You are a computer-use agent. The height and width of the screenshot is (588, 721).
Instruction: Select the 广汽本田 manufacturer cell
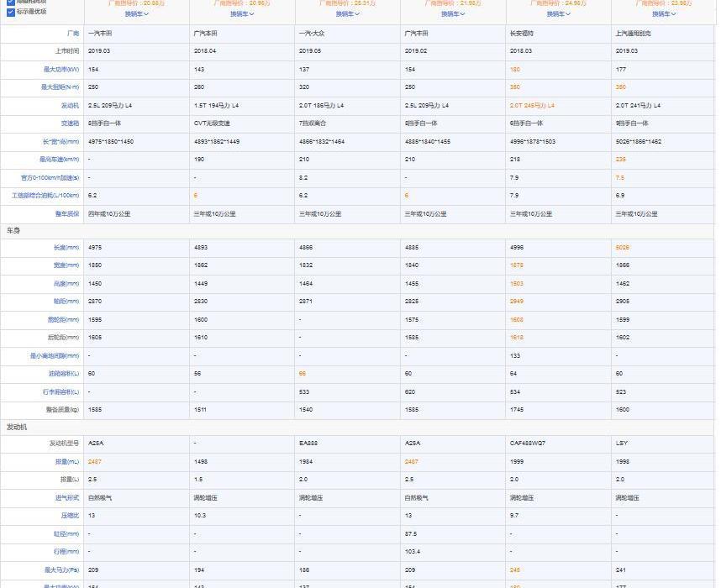[x=206, y=34]
